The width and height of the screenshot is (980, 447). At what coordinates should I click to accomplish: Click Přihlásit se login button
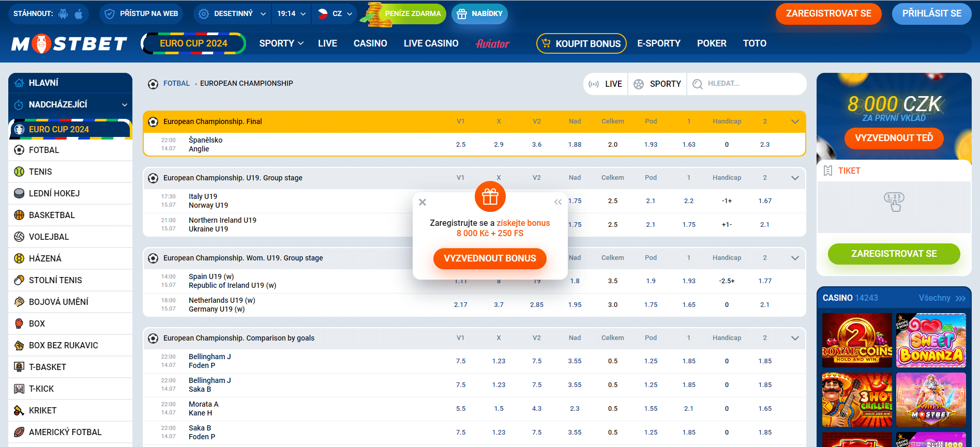click(932, 13)
